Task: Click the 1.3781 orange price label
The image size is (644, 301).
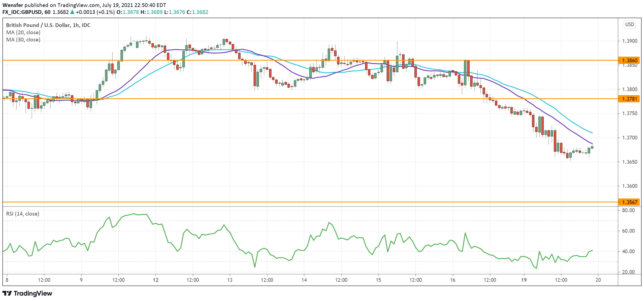Action: click(x=629, y=99)
